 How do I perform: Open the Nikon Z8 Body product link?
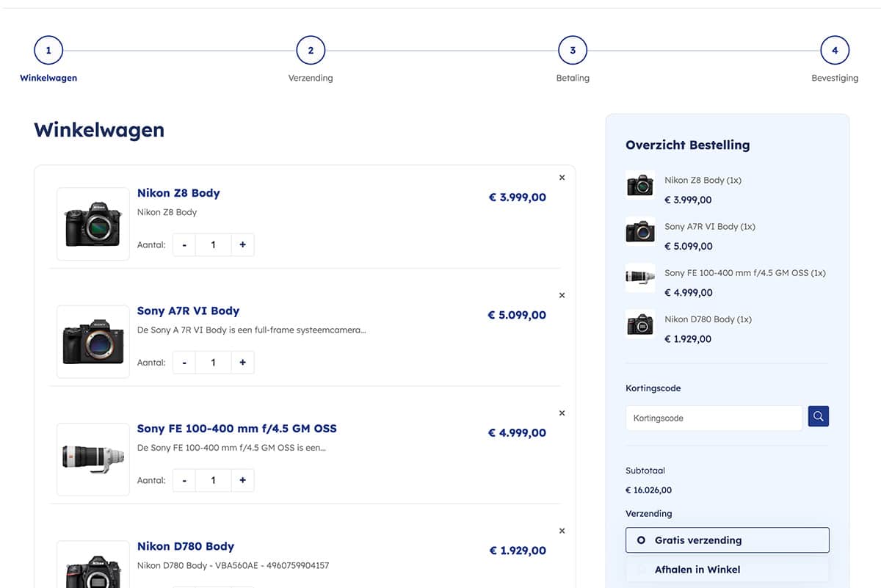coord(178,193)
